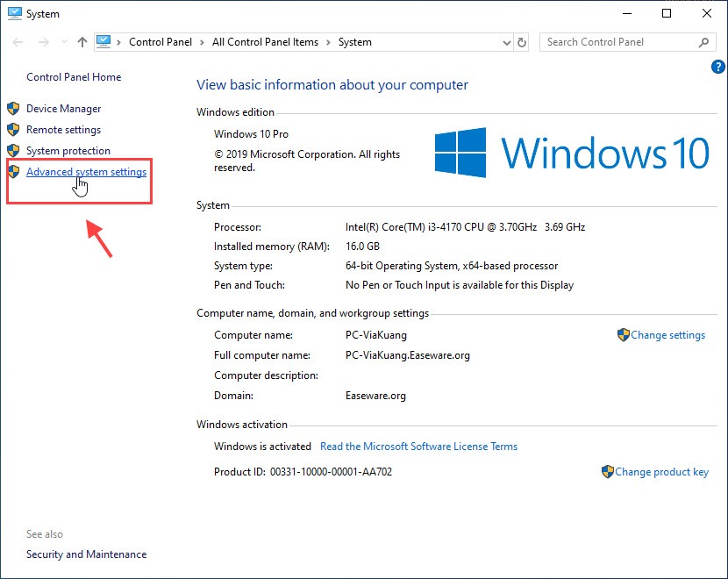Click installed memory value 16.0 GB
The image size is (728, 579).
click(362, 247)
